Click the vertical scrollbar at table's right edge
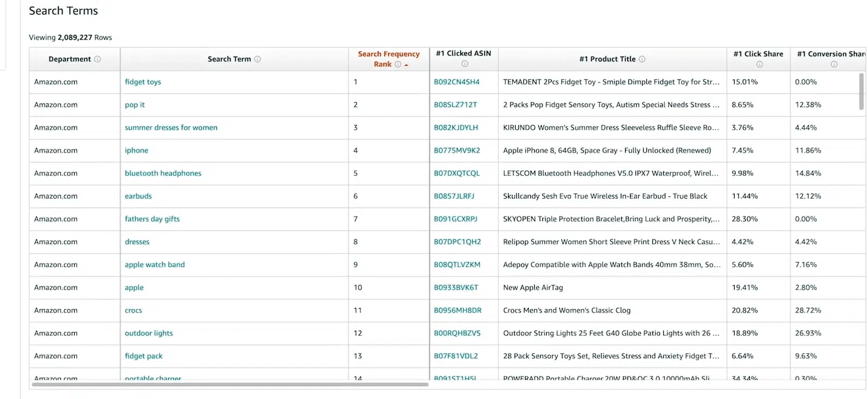This screenshot has height=399, width=868. coord(861,91)
